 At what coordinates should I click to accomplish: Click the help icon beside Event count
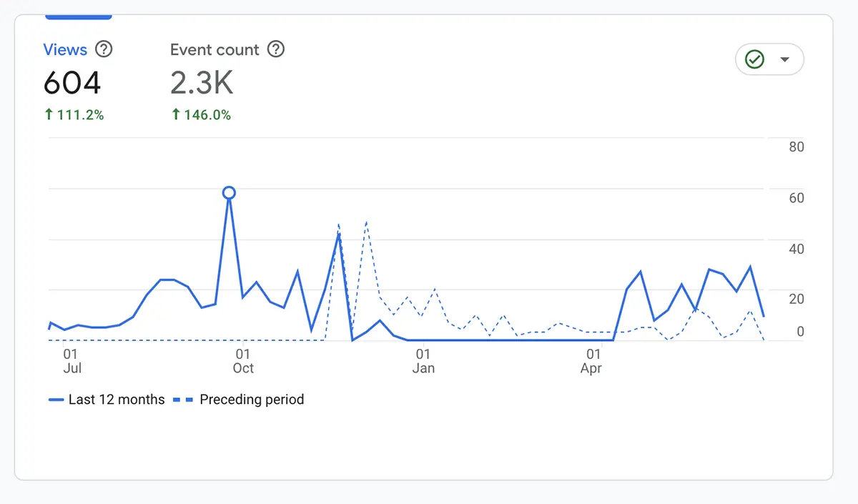coord(275,49)
